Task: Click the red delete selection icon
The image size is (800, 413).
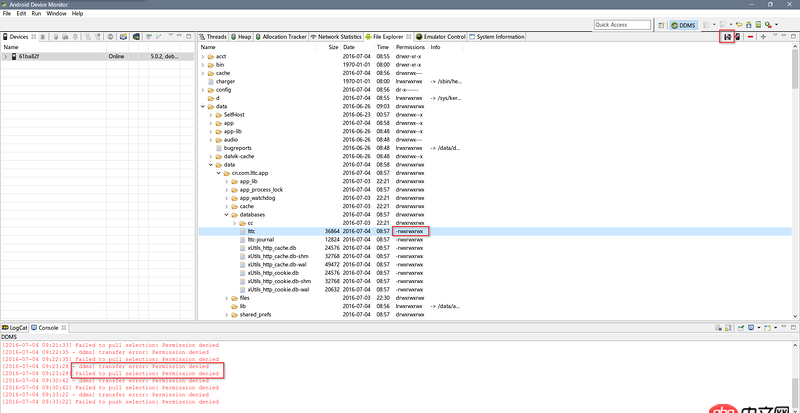Action: [x=750, y=37]
